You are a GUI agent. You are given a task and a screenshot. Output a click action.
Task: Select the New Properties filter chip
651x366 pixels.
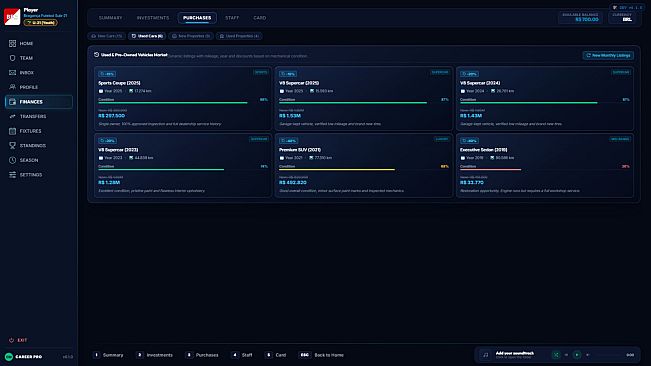(191, 36)
